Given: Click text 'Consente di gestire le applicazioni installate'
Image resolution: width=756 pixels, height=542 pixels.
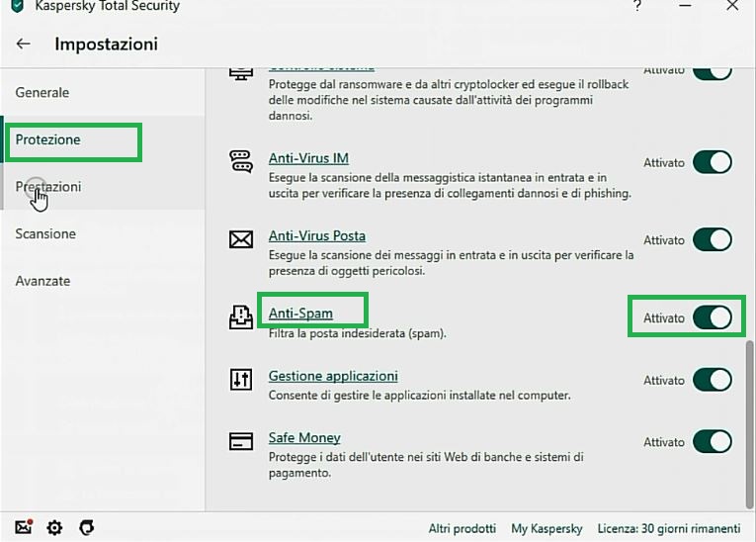Looking at the screenshot, I should click(419, 396).
